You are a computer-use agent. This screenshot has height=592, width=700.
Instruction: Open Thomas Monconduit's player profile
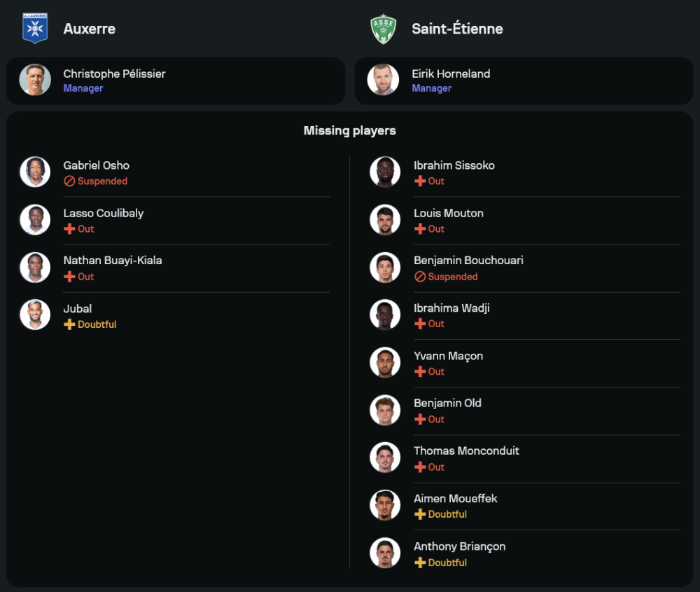pos(466,450)
